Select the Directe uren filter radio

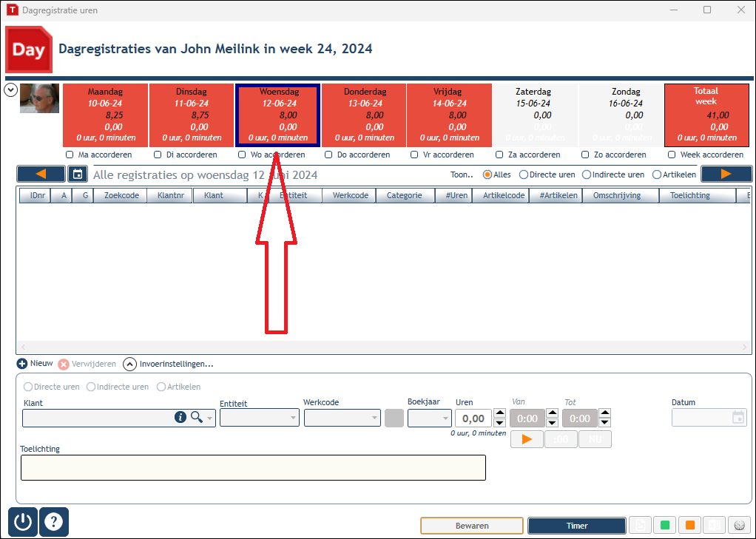[524, 174]
